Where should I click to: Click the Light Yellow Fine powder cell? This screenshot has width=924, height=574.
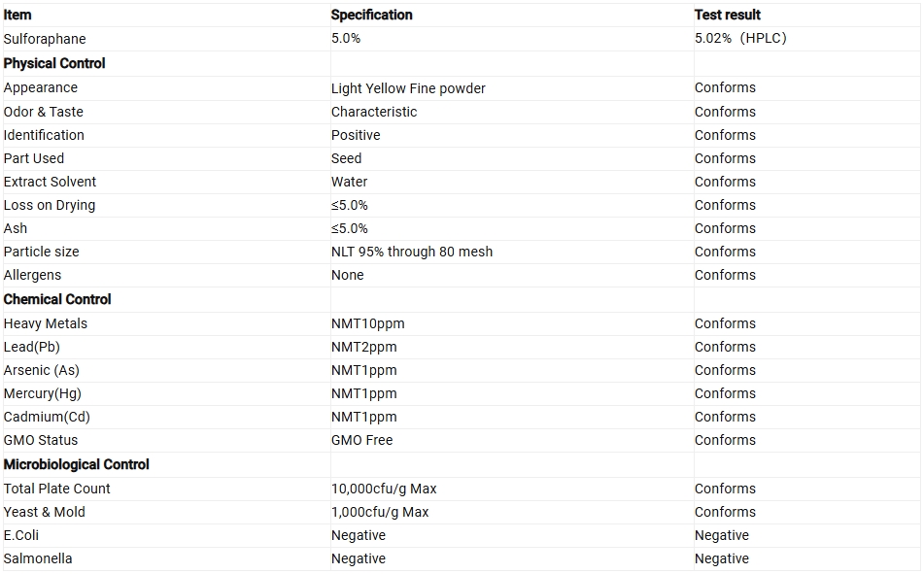click(408, 88)
